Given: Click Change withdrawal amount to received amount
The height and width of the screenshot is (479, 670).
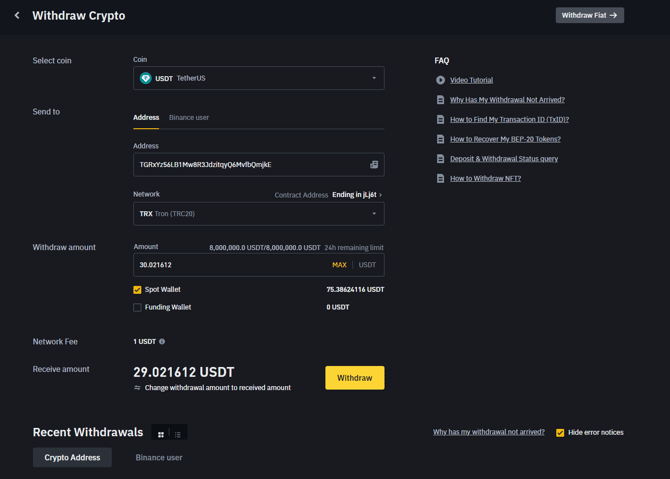Looking at the screenshot, I should (217, 388).
